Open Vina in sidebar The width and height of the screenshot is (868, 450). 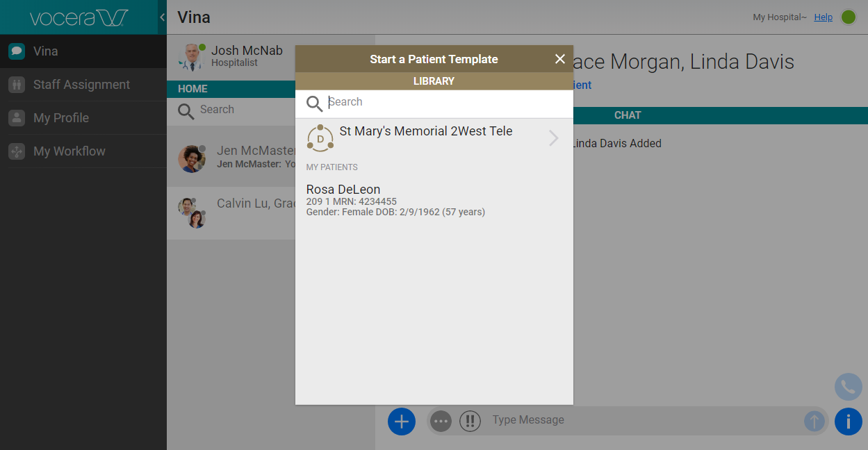tap(46, 51)
